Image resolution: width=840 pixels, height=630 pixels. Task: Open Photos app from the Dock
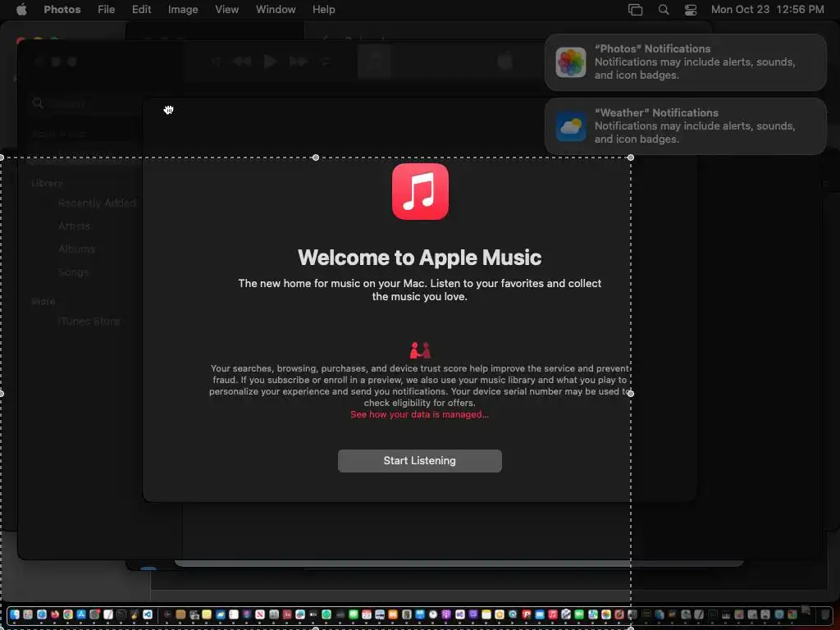(x=606, y=614)
